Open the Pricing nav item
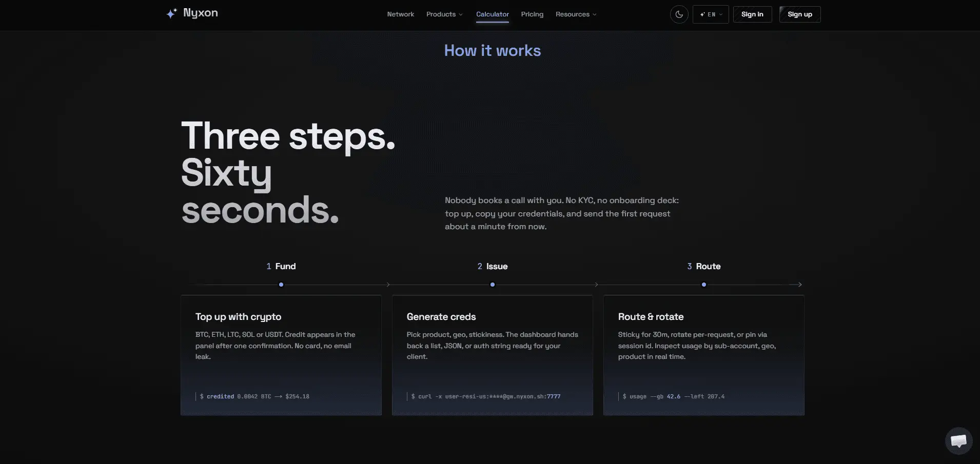The height and width of the screenshot is (464, 980). click(x=532, y=14)
